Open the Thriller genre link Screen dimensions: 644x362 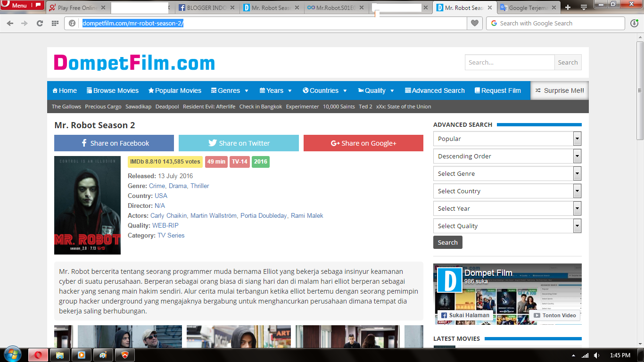(x=200, y=186)
